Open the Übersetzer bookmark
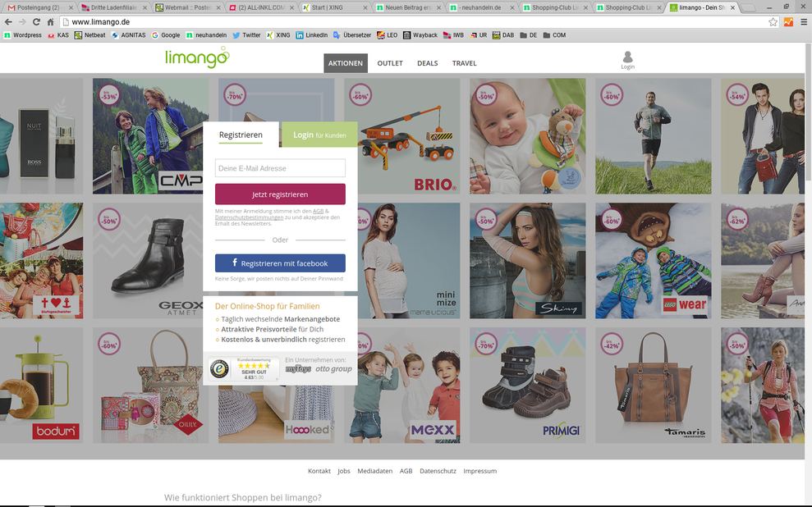Image resolution: width=812 pixels, height=507 pixels. [x=352, y=35]
